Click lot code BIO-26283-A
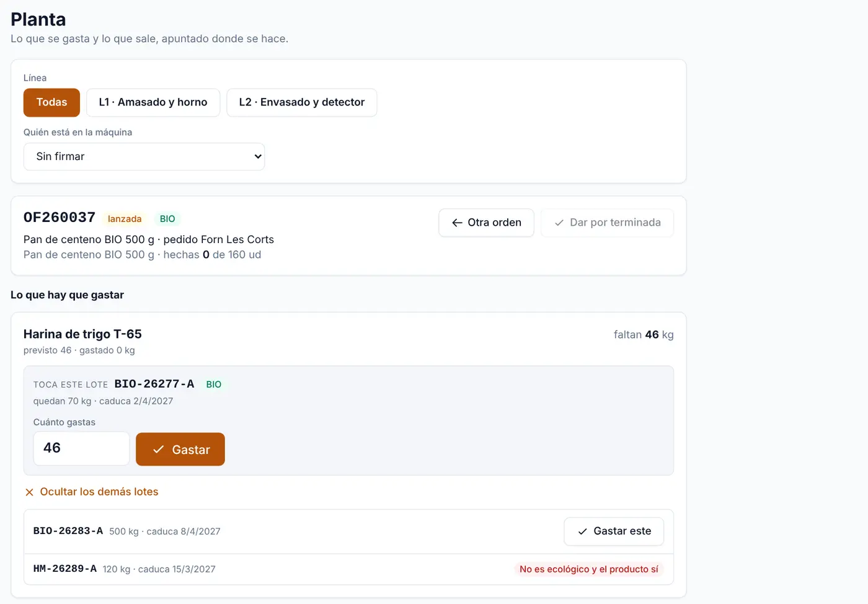This screenshot has width=868, height=604. [68, 531]
